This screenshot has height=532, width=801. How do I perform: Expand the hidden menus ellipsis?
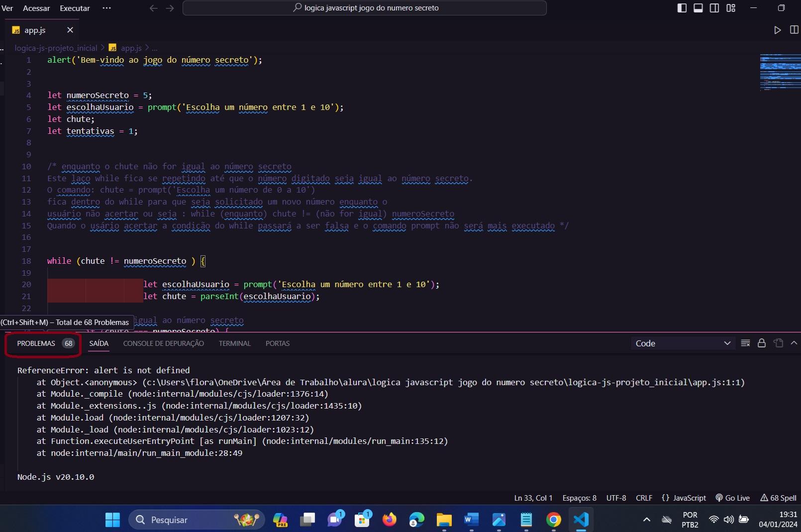pos(106,8)
